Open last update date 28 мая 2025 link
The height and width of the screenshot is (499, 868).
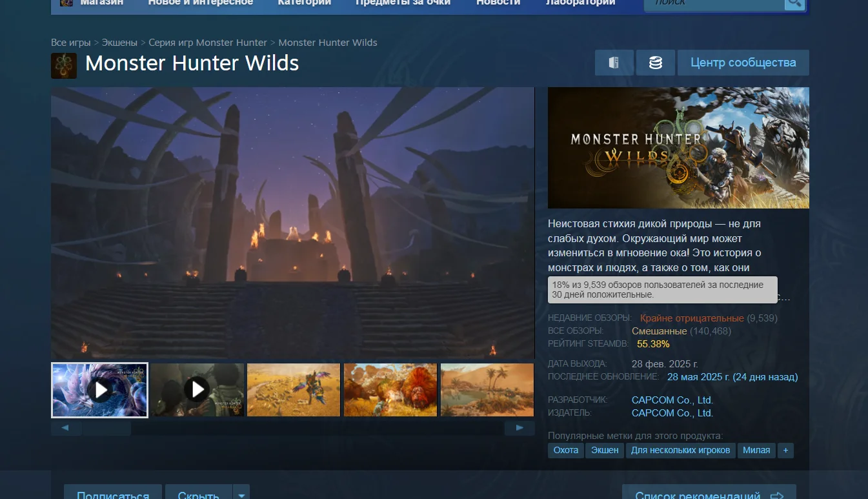click(x=732, y=377)
